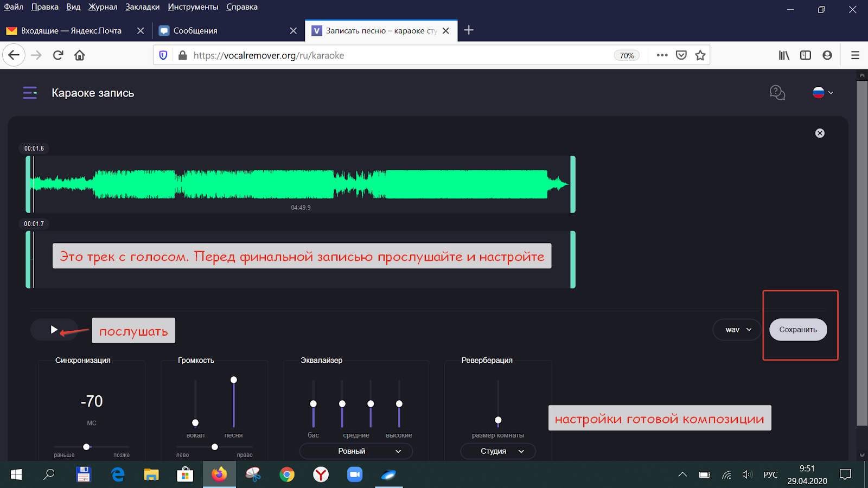The height and width of the screenshot is (488, 868).
Task: Open the Правка menu
Action: click(x=45, y=7)
